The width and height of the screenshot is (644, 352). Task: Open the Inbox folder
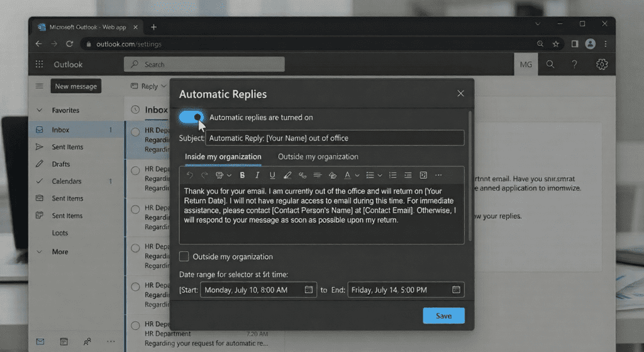pos(76,130)
